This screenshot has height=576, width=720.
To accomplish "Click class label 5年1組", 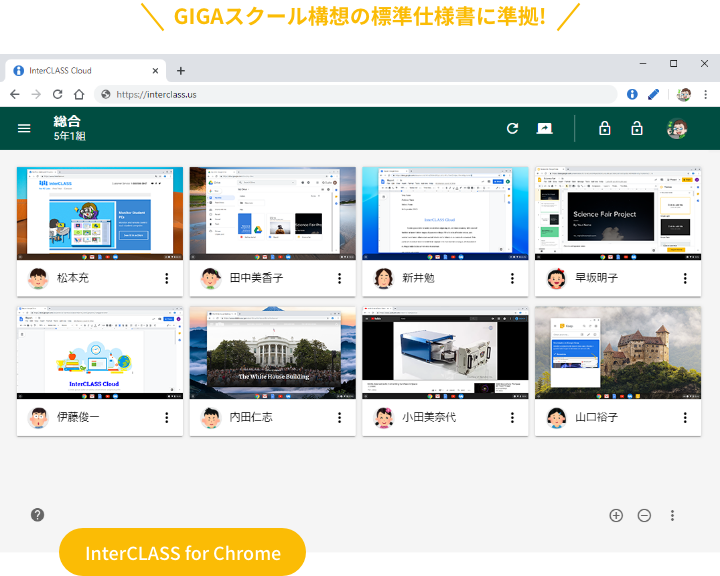I will pyautogui.click(x=69, y=136).
